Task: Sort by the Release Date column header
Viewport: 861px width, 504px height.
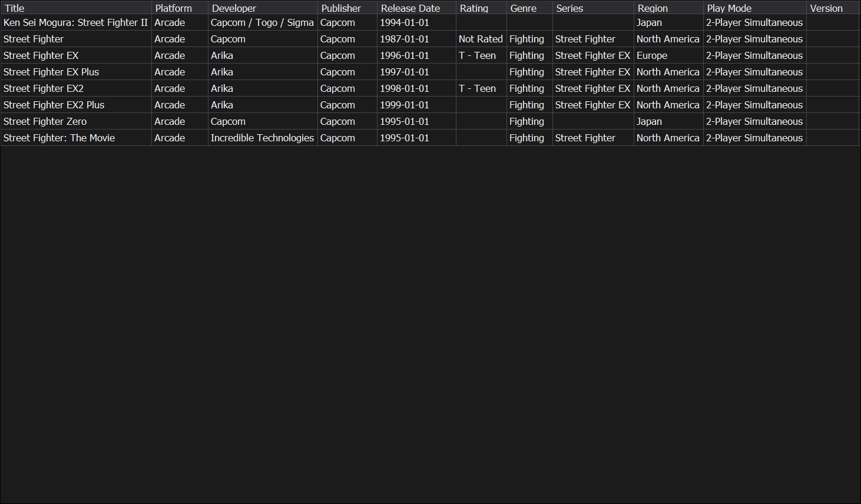Action: (x=416, y=8)
